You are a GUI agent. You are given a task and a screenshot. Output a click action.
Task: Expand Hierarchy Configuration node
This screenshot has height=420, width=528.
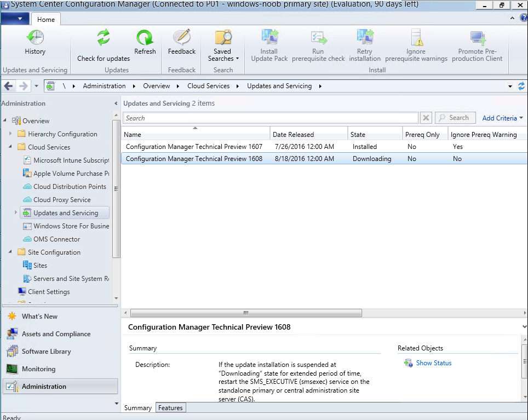pyautogui.click(x=10, y=134)
